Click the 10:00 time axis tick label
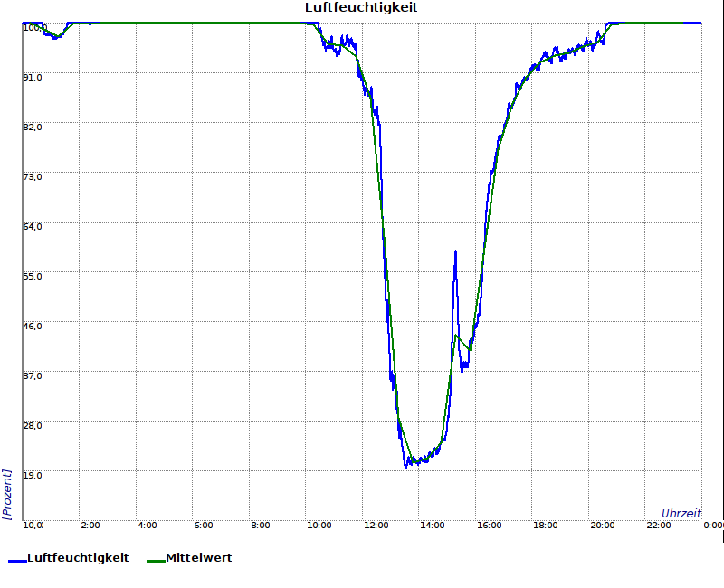This screenshot has width=724, height=588. pos(319,526)
